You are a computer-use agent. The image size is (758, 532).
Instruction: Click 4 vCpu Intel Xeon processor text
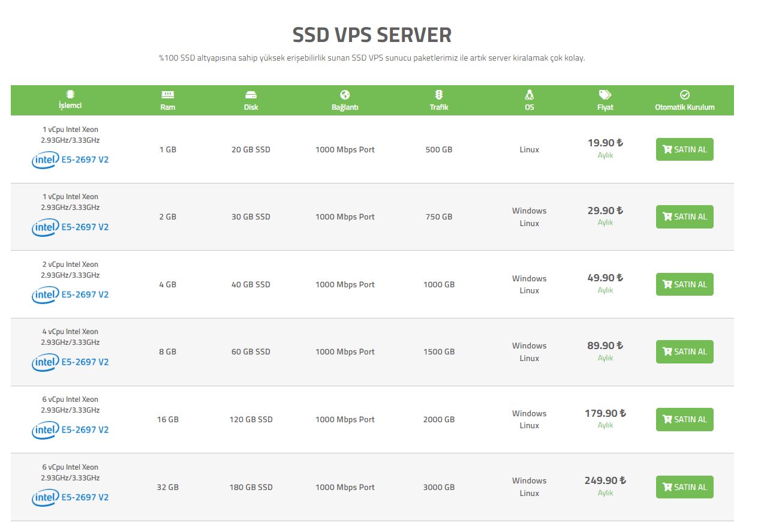[70, 332]
